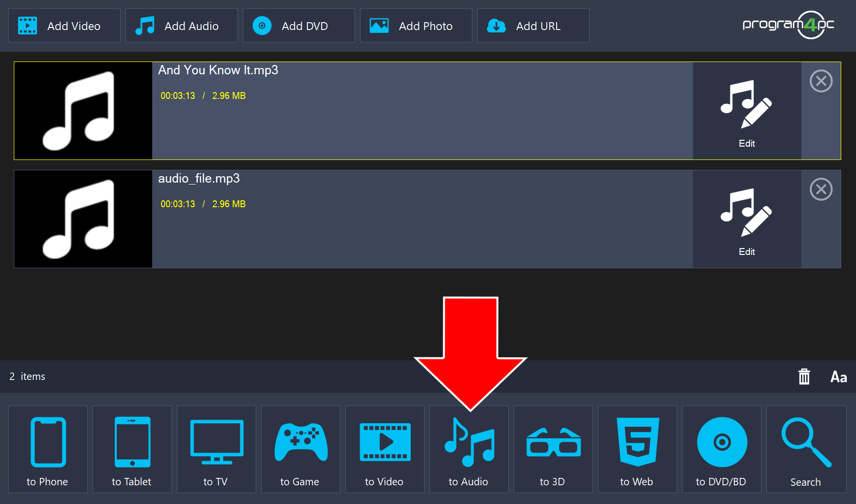856x504 pixels.
Task: Remove audio_file.mp3 from the list
Action: tap(821, 189)
